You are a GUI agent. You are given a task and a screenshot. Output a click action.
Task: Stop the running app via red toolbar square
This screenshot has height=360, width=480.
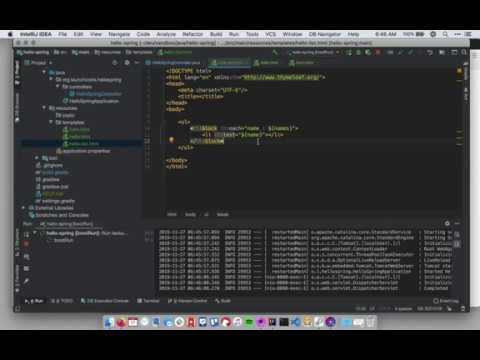click(378, 52)
